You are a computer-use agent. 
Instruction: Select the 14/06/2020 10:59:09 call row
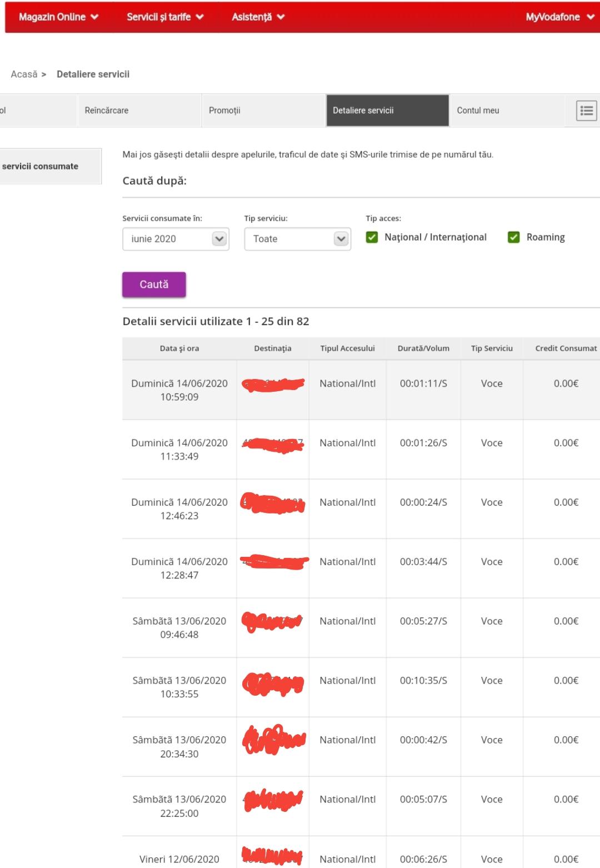coord(361,390)
